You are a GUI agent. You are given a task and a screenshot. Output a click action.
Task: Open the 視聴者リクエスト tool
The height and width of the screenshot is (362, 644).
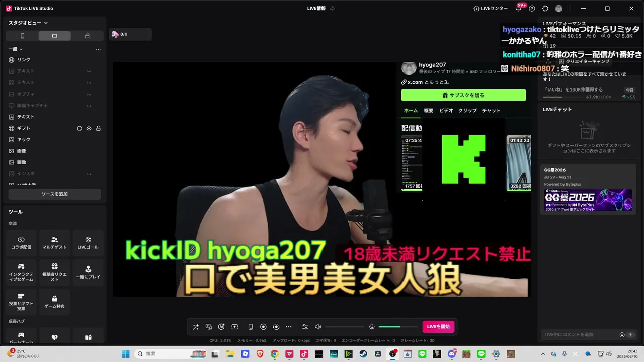coord(54,273)
